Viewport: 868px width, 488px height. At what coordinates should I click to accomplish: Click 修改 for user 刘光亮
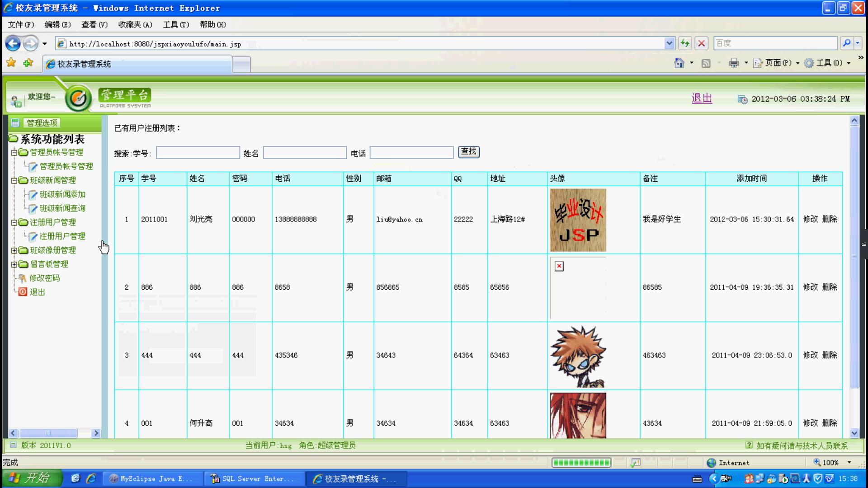click(810, 219)
